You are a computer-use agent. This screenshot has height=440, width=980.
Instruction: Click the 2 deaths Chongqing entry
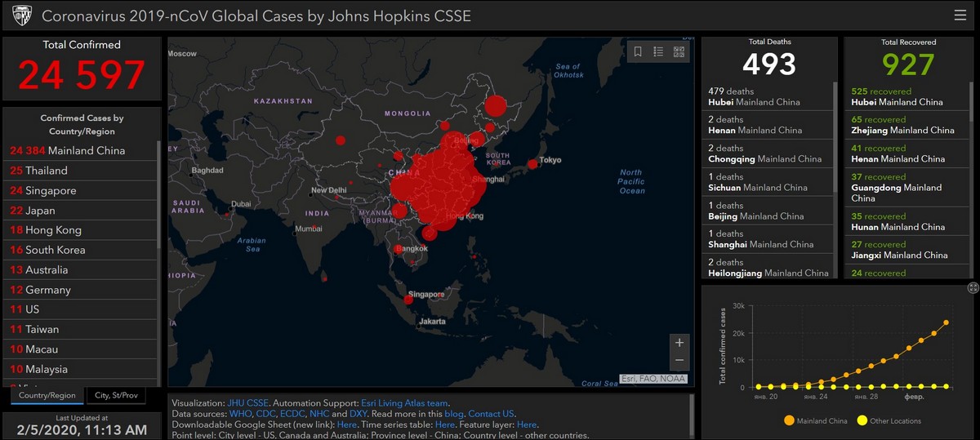click(767, 153)
